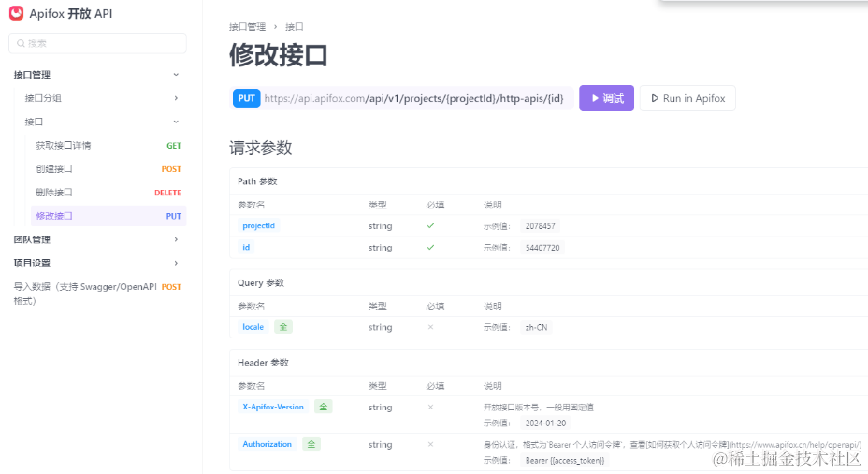868x474 pixels.
Task: Click the PUT method badge
Action: pyautogui.click(x=246, y=98)
